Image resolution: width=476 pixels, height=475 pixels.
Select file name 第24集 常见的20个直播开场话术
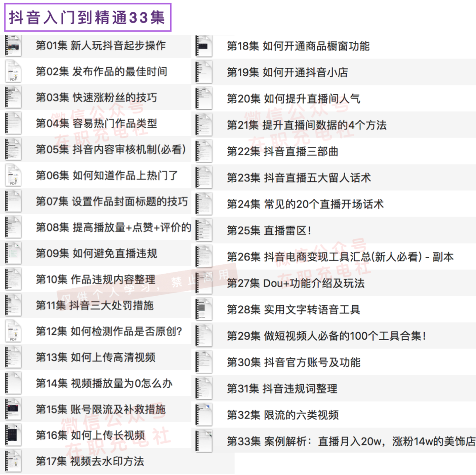tap(305, 204)
